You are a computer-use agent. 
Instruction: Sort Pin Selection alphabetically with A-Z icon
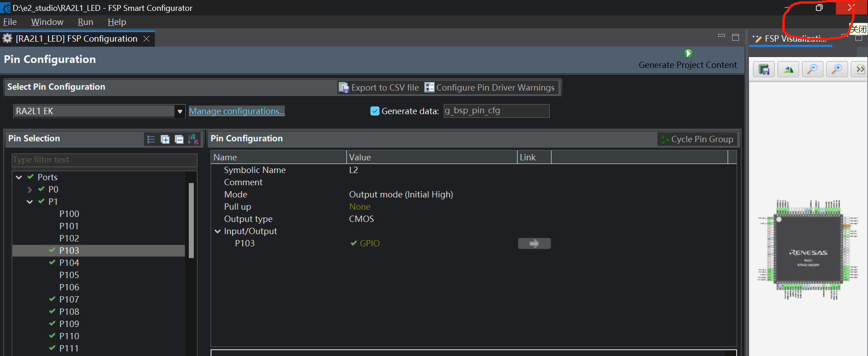pyautogui.click(x=193, y=140)
